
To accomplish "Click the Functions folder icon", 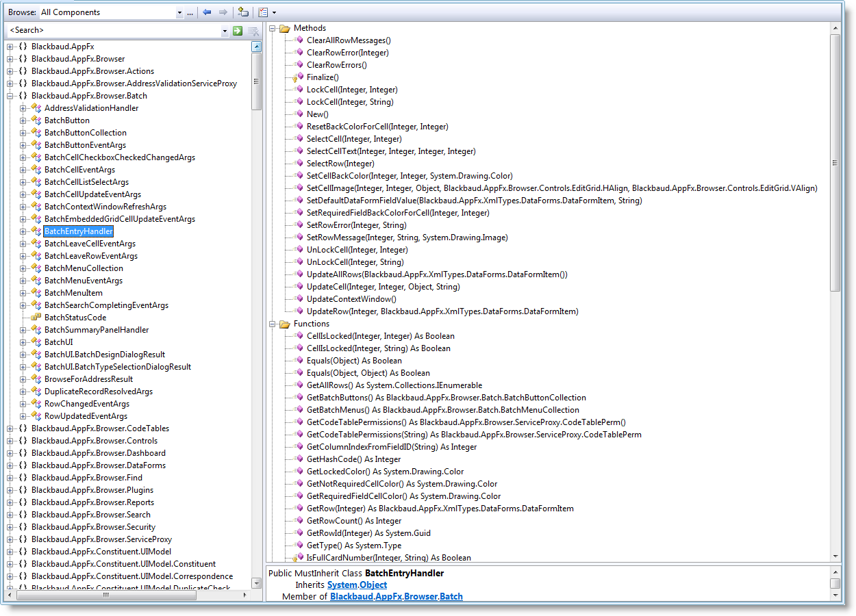I will click(x=285, y=324).
